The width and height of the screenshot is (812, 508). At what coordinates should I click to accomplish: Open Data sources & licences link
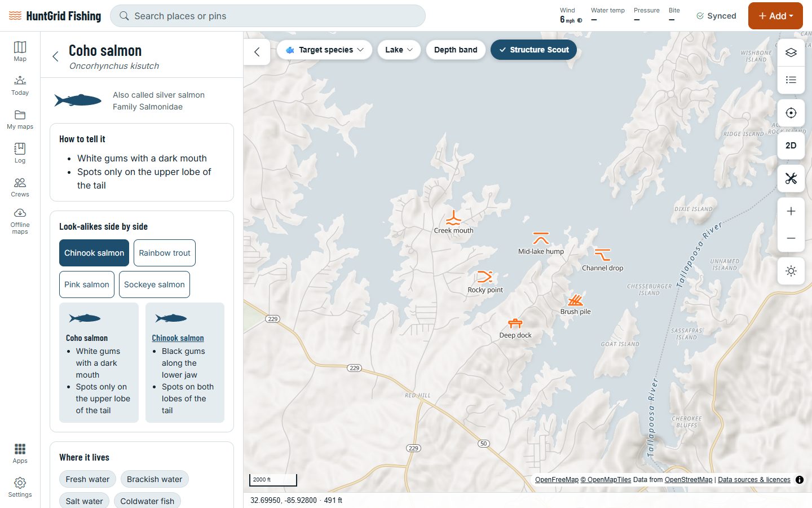click(x=754, y=480)
